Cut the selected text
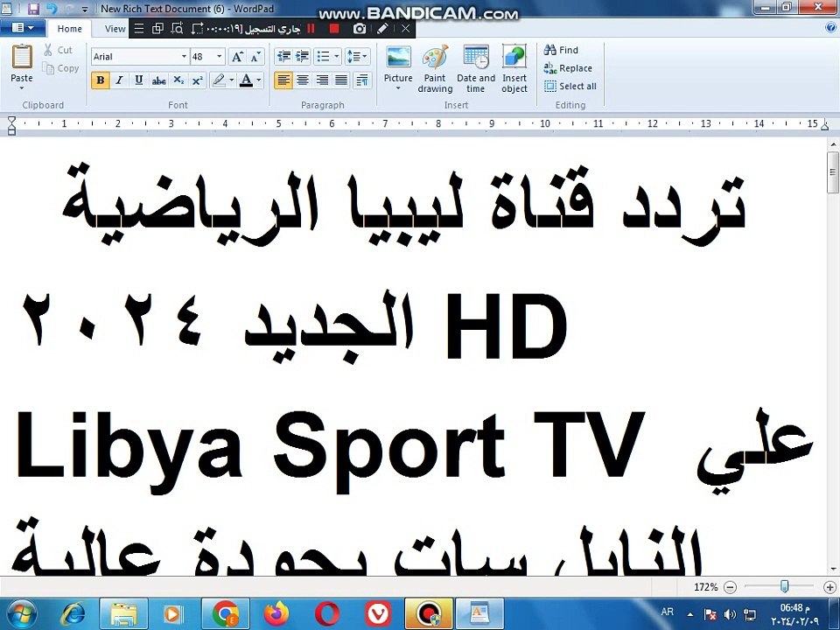The image size is (840, 630). (x=59, y=50)
